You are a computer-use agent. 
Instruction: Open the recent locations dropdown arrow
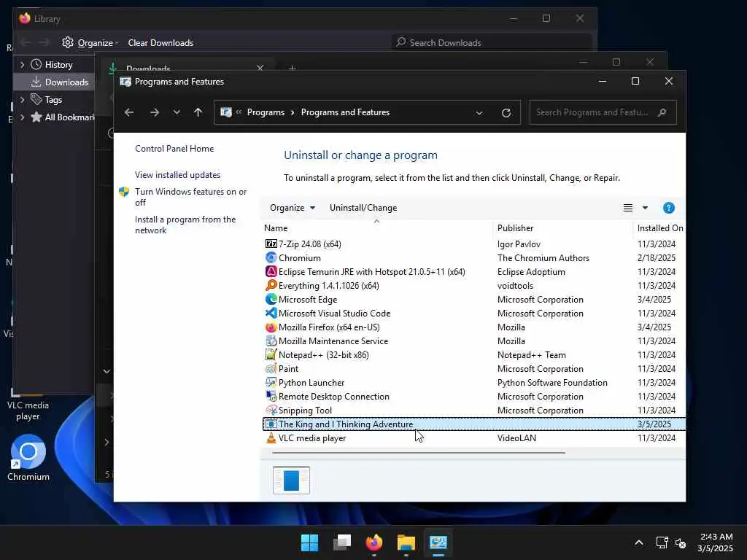point(177,112)
